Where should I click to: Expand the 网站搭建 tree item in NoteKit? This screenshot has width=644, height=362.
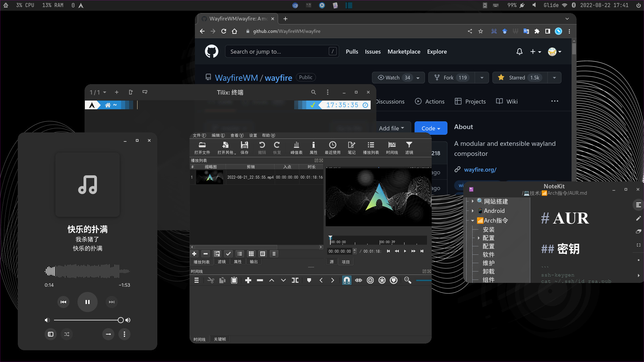click(473, 201)
